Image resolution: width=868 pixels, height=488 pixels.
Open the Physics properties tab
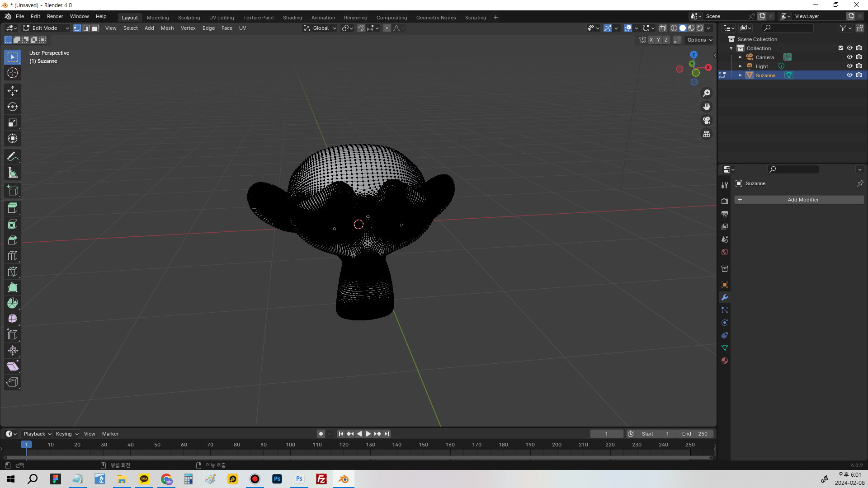point(725,323)
